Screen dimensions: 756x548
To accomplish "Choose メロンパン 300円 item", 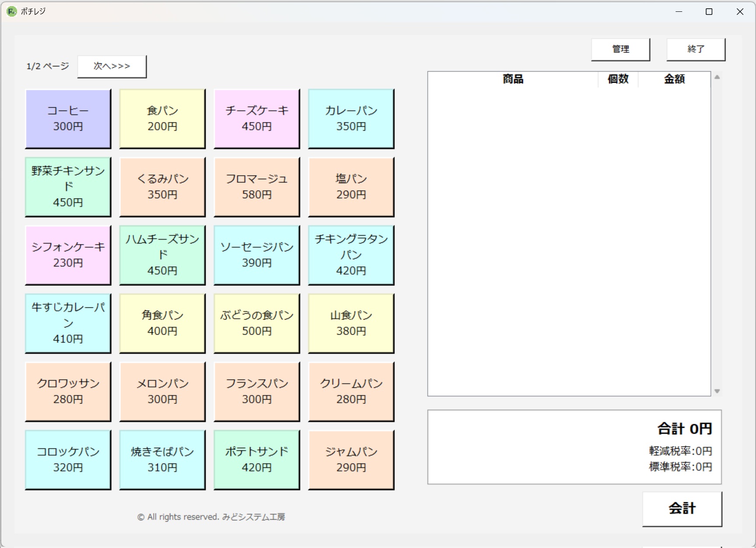I will (x=162, y=391).
